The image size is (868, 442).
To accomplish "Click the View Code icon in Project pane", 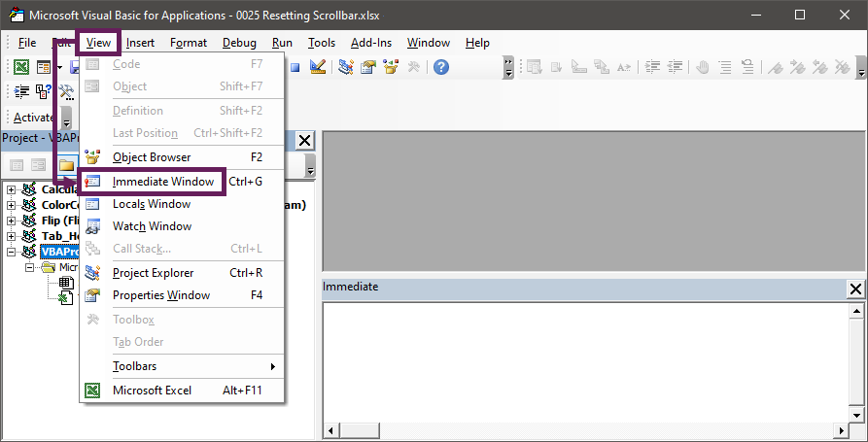I will pos(17,165).
